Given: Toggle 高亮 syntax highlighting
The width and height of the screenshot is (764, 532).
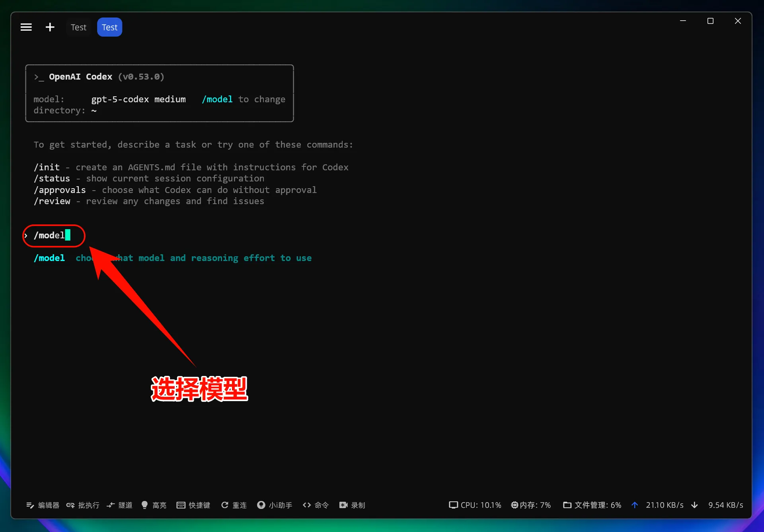Looking at the screenshot, I should (154, 505).
